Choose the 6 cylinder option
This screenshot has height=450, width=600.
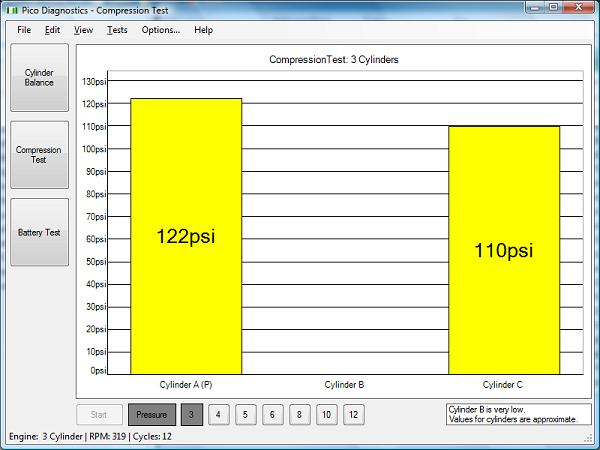(x=273, y=414)
